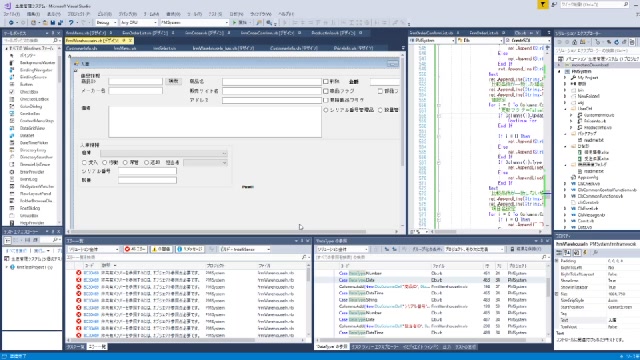640x360 pixels.
Task: Select the DataGridView control in the Toolbox
Action: point(32,128)
